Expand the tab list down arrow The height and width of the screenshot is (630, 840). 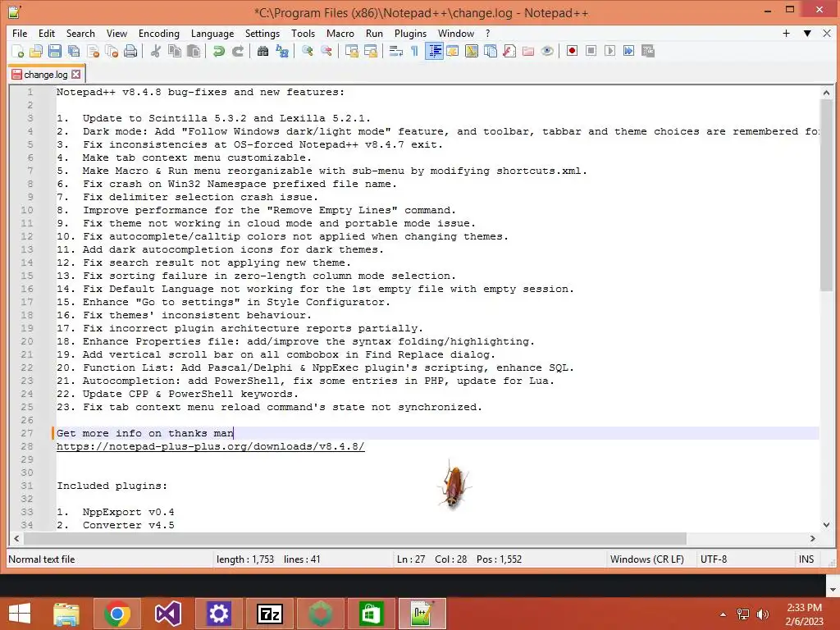pyautogui.click(x=807, y=33)
